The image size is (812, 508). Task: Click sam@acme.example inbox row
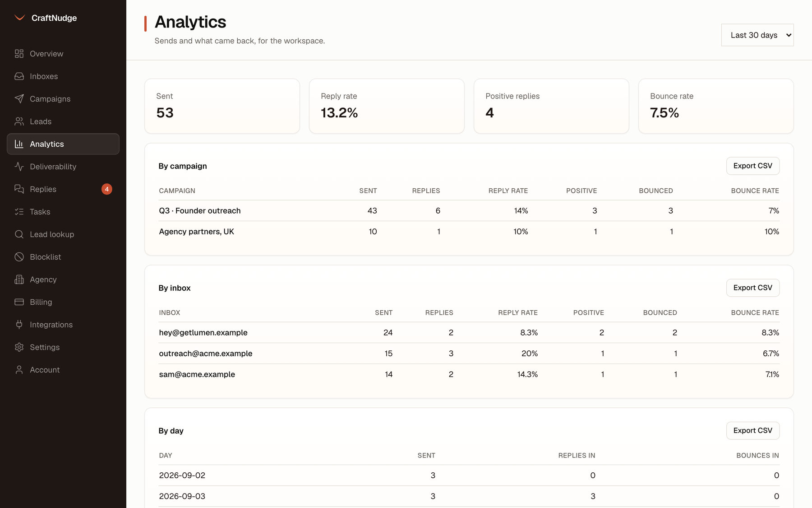(x=469, y=374)
